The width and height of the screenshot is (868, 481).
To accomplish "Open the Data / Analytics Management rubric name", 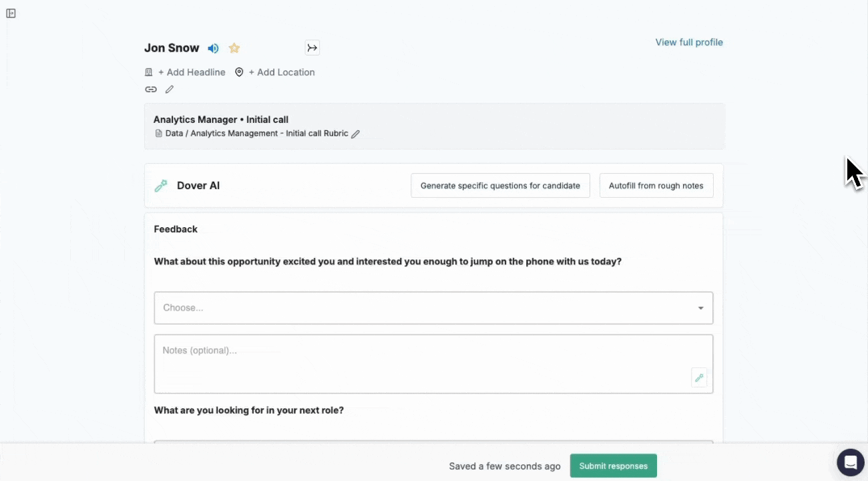I will (256, 134).
